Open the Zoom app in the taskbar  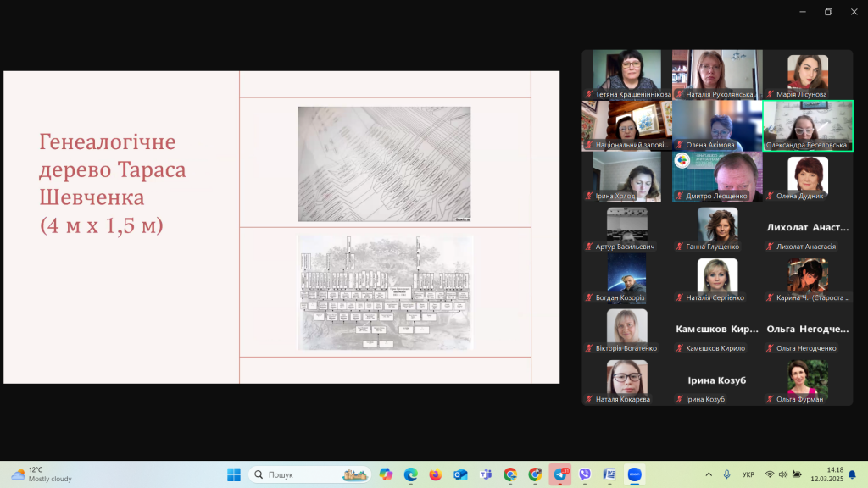(x=634, y=474)
